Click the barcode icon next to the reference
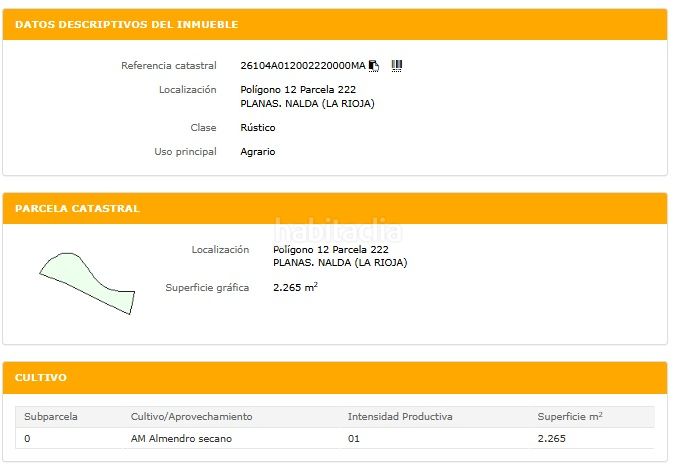Viewport: 676px width, 466px height. pos(397,66)
